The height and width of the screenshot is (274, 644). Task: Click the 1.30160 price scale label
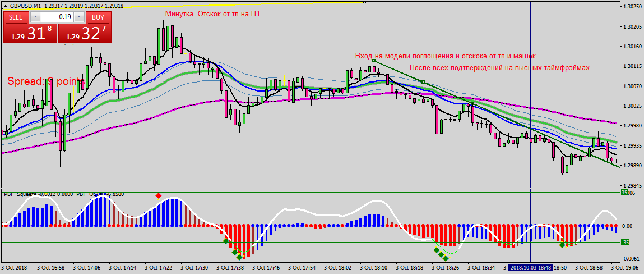[632, 47]
